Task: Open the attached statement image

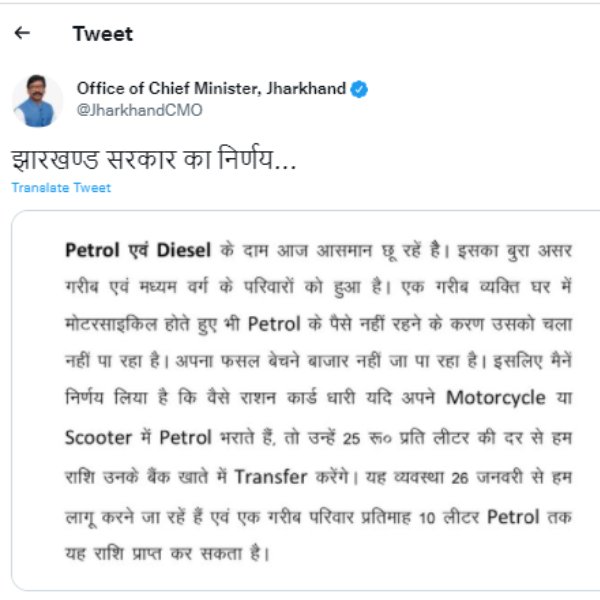Action: [x=310, y=400]
